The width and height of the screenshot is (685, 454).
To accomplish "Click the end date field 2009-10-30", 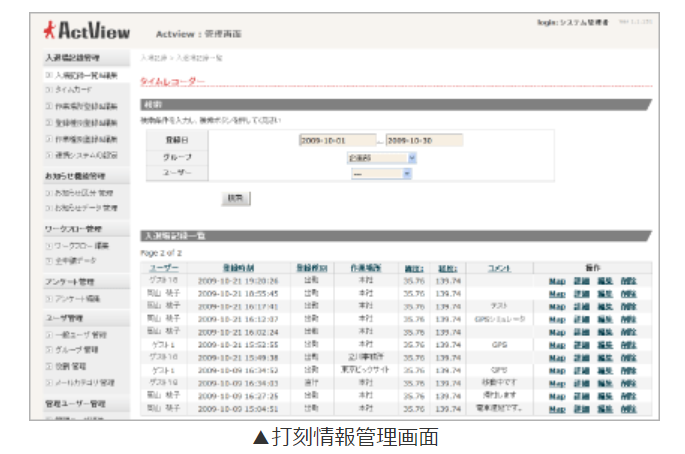I will (x=423, y=141).
